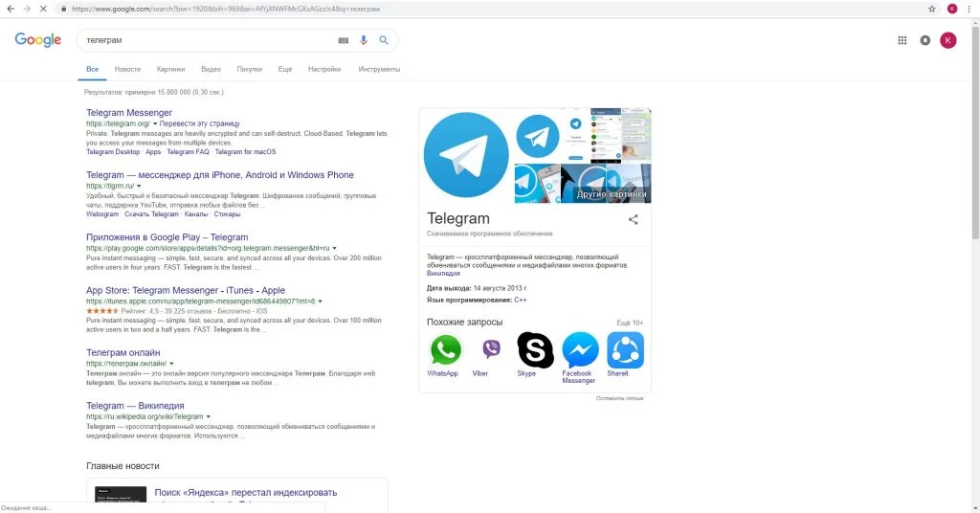Open on-screen keyboard icon in search box
This screenshot has width=980, height=513.
344,40
